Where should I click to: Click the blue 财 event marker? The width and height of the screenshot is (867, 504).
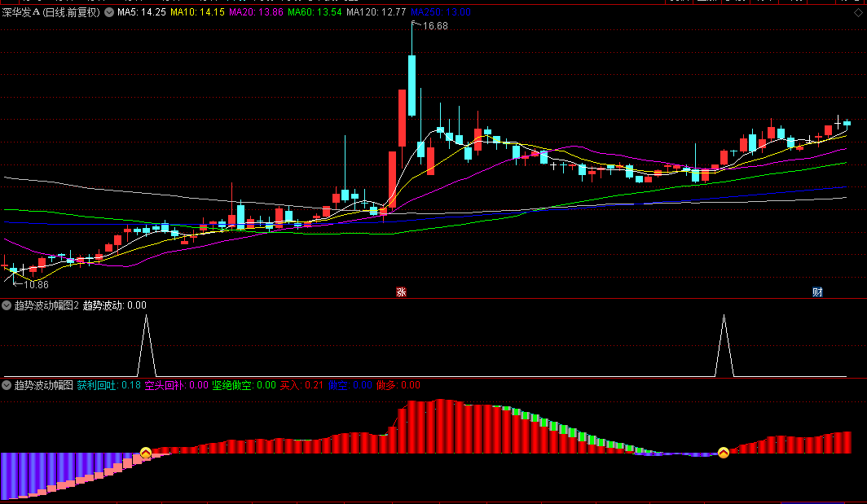tap(817, 291)
